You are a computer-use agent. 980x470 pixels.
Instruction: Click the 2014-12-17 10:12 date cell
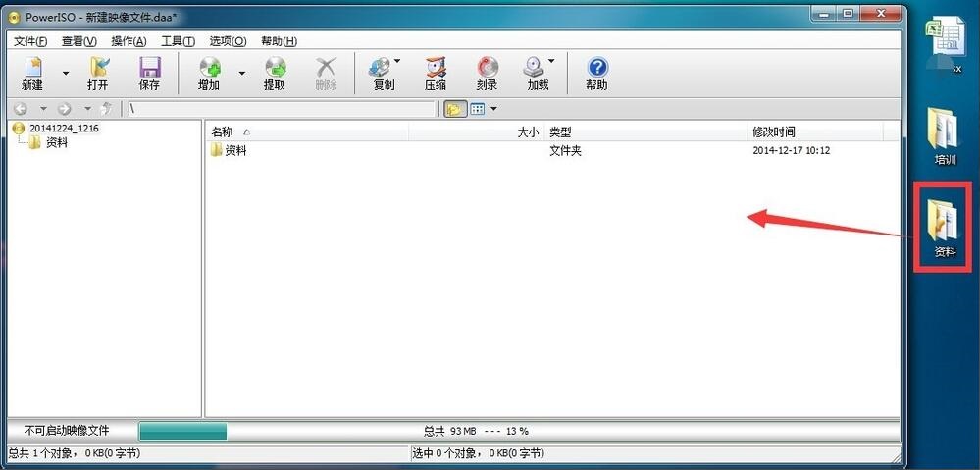pos(792,151)
